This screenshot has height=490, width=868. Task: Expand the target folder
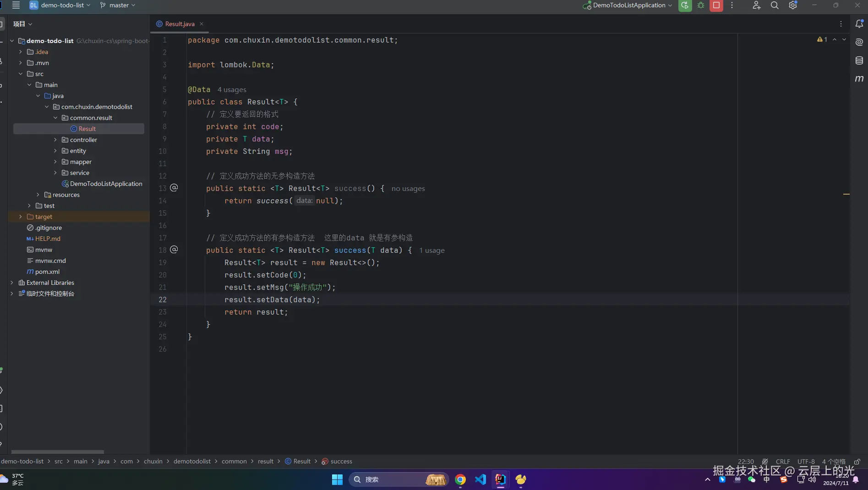(20, 217)
